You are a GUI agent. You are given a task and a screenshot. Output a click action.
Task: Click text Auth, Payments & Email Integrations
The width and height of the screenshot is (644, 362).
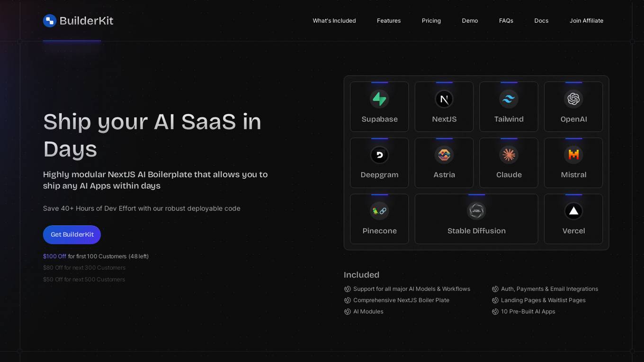549,289
